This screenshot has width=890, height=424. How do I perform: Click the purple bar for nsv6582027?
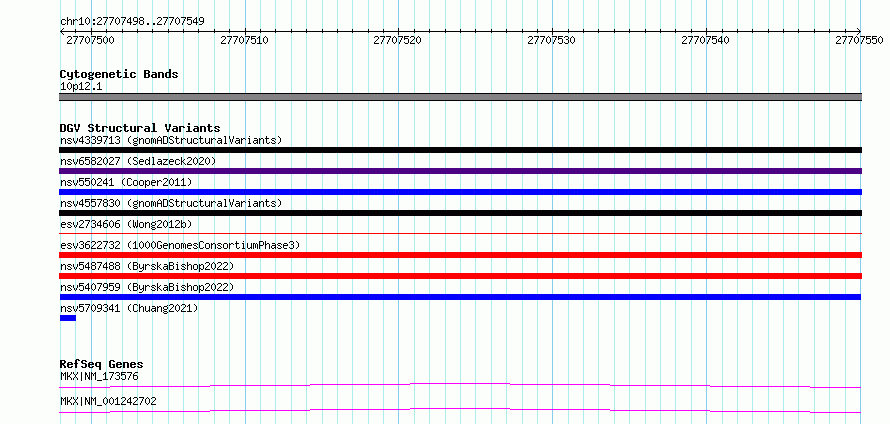pos(460,171)
